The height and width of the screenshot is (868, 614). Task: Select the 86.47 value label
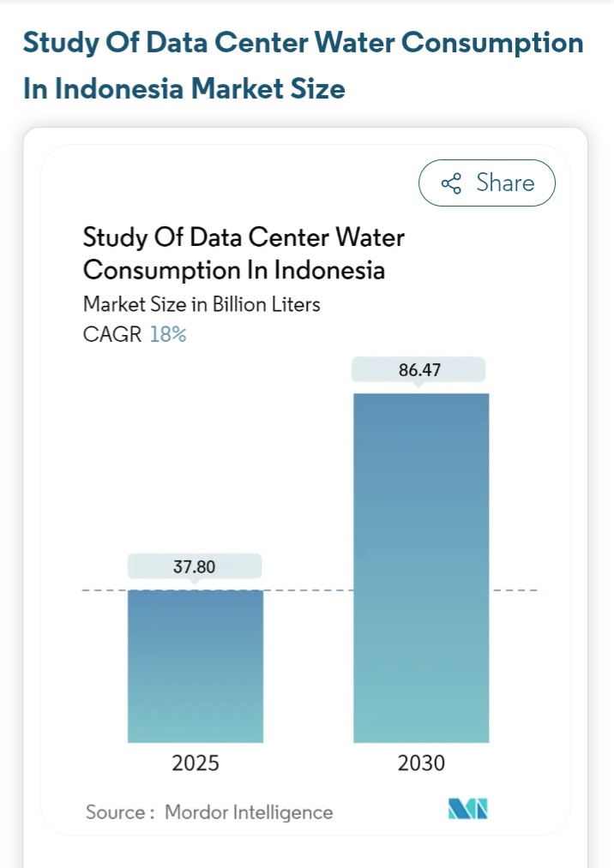(419, 370)
